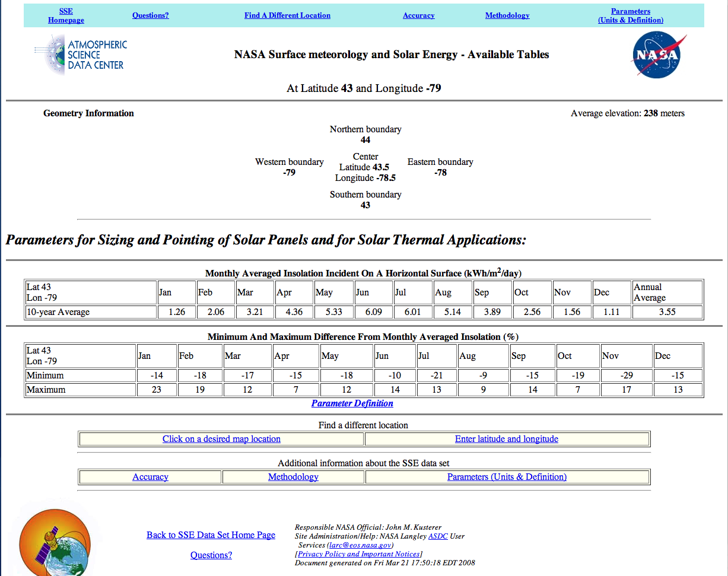Select Enter latitude and longitude option

[x=507, y=438]
